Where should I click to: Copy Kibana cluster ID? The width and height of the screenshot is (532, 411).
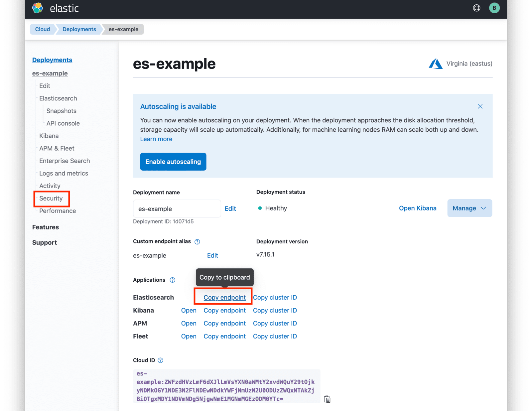[275, 311]
